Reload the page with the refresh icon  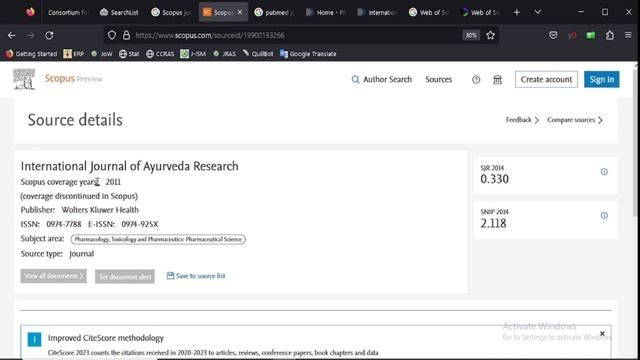click(49, 36)
